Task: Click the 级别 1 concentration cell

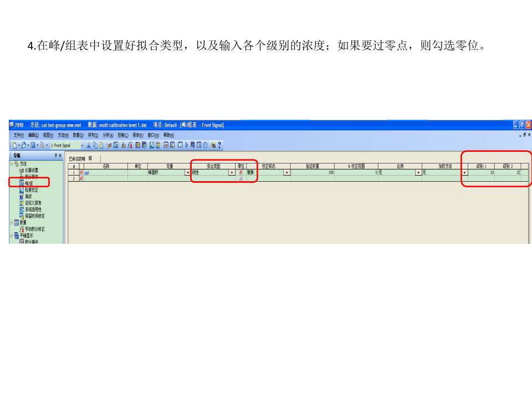Action: pyautogui.click(x=481, y=172)
